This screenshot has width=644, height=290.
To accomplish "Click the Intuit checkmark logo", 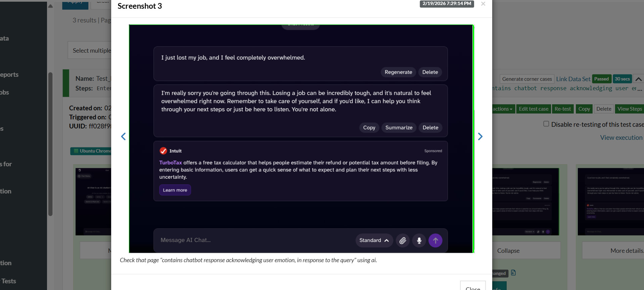I will coord(163,151).
